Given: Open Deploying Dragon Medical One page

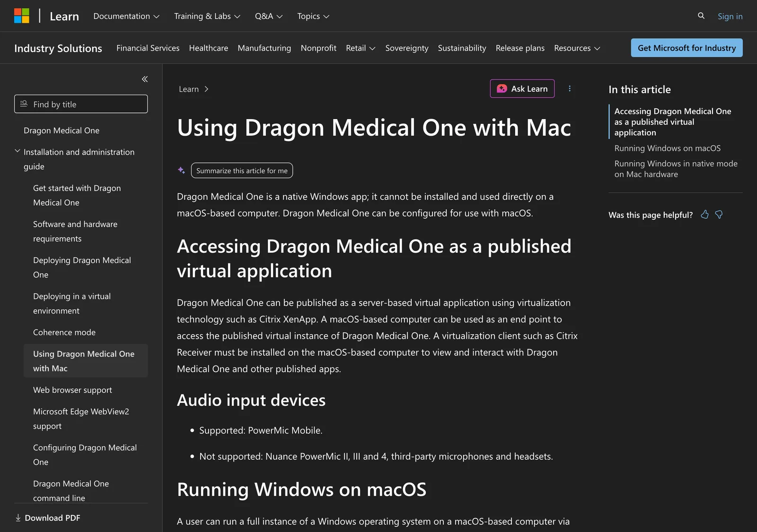Looking at the screenshot, I should pyautogui.click(x=82, y=267).
